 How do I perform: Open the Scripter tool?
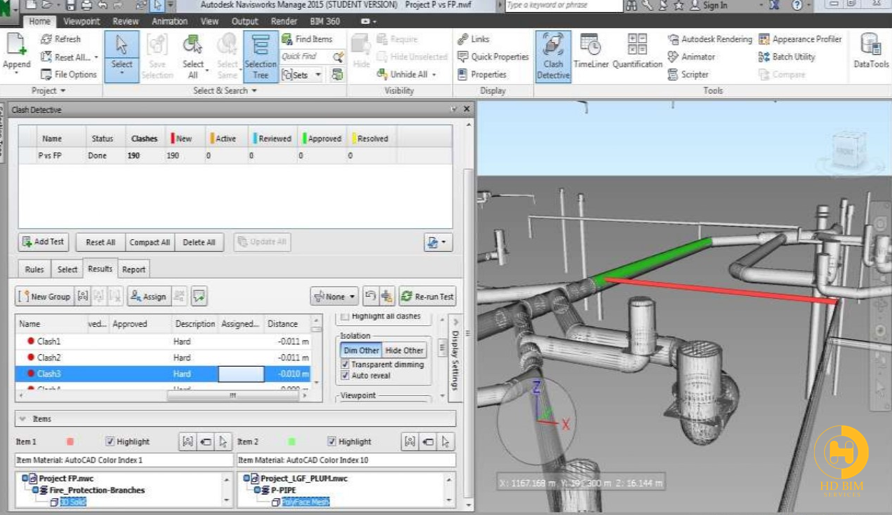(x=688, y=74)
